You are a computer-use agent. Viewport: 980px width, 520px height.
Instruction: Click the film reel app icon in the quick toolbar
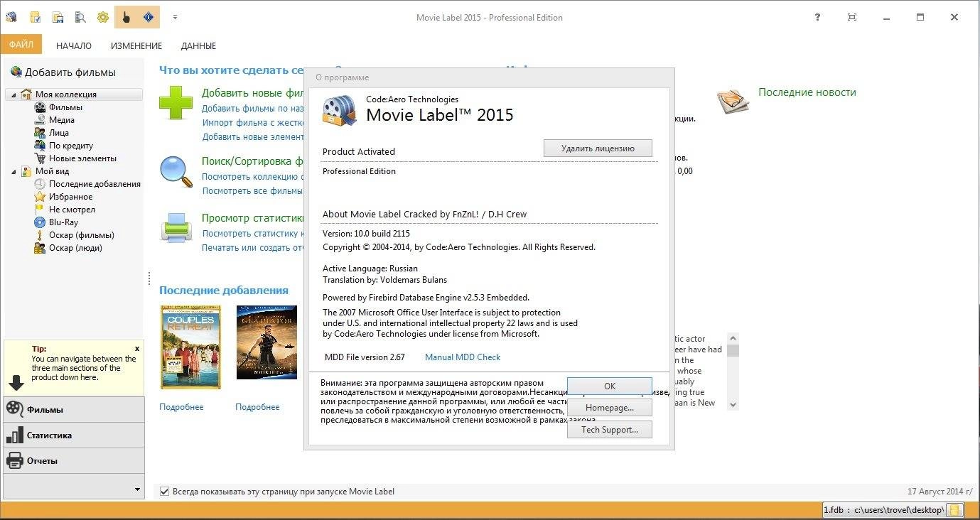[x=11, y=17]
